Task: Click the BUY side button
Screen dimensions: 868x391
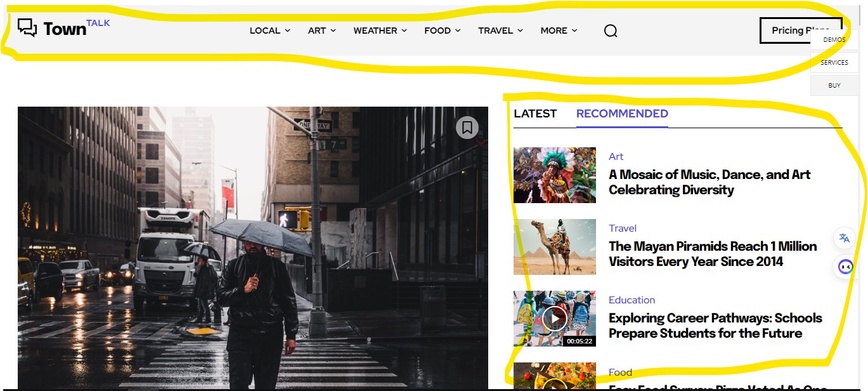Action: [834, 85]
